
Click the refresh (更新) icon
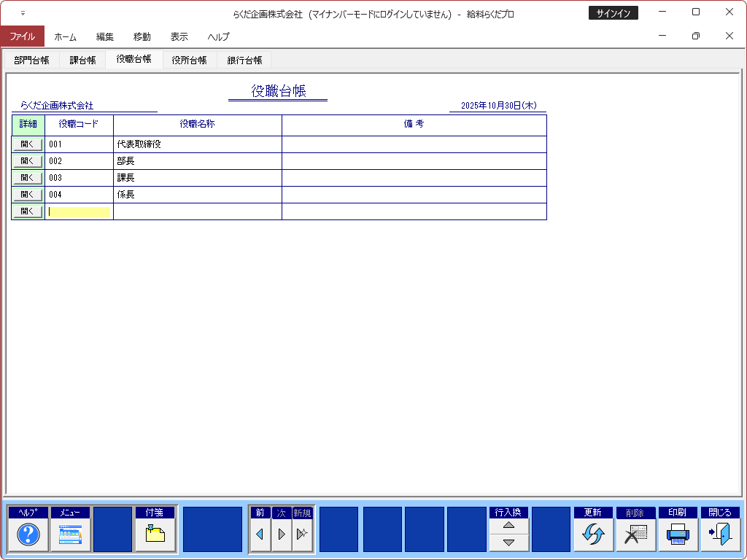click(592, 535)
